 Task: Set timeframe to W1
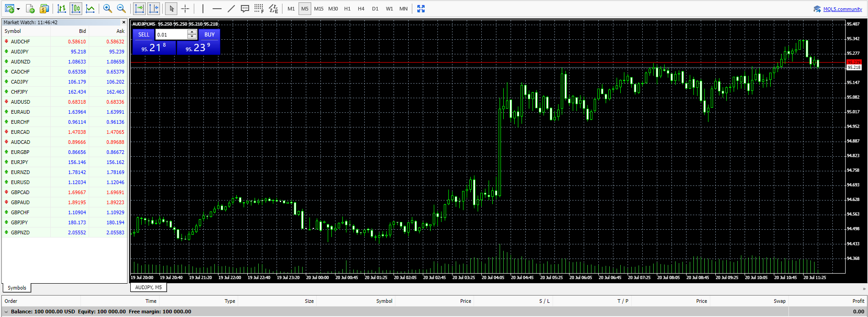coord(389,9)
